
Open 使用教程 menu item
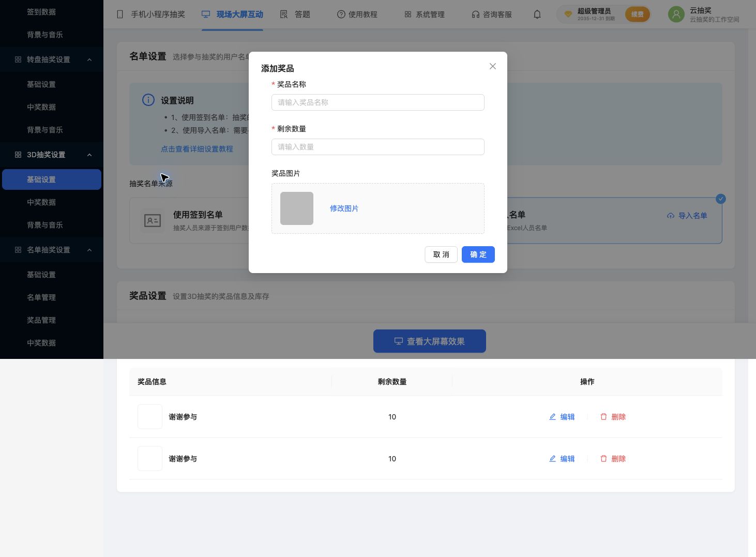point(357,14)
